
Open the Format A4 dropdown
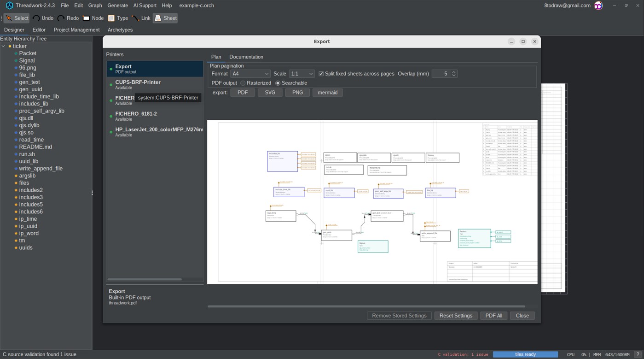[x=250, y=74]
